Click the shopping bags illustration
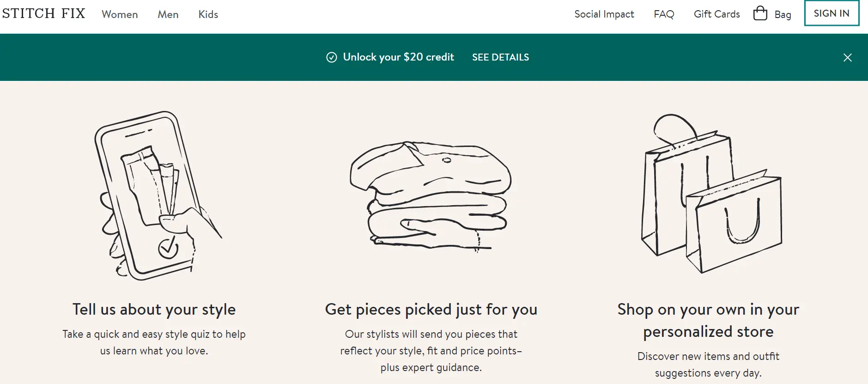 tap(711, 193)
